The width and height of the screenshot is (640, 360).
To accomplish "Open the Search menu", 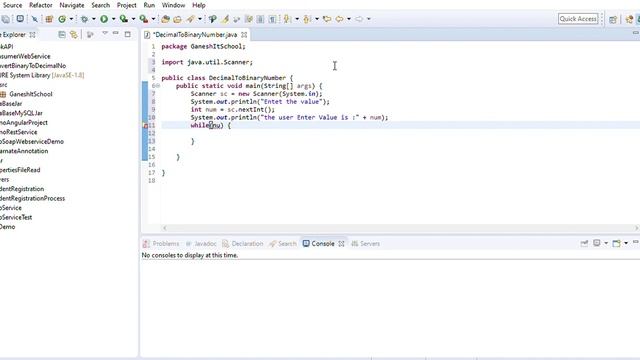I will pyautogui.click(x=100, y=5).
